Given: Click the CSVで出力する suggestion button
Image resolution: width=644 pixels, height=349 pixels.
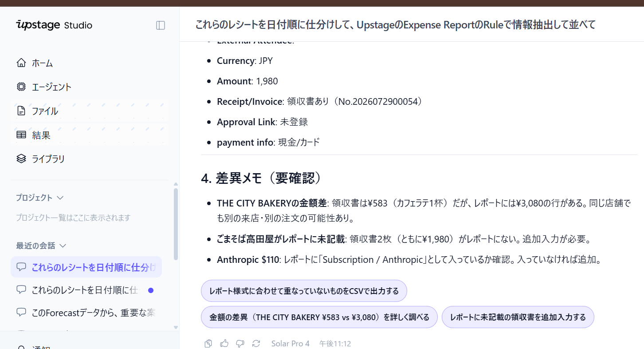Looking at the screenshot, I should click(304, 291).
